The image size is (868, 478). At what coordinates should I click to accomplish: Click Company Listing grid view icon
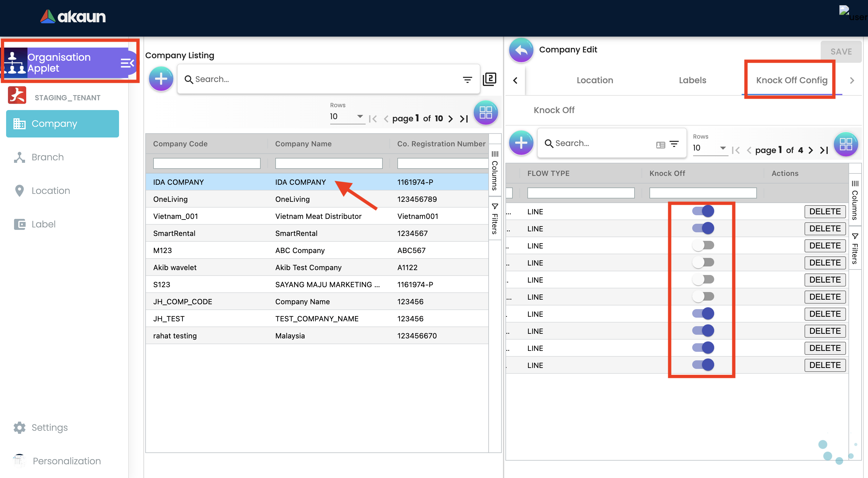pyautogui.click(x=486, y=113)
